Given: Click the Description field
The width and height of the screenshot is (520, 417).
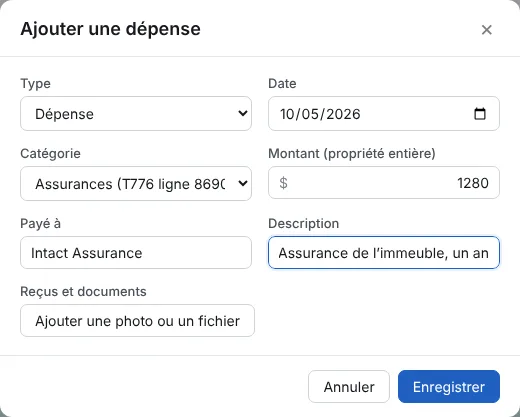Looking at the screenshot, I should point(384,253).
